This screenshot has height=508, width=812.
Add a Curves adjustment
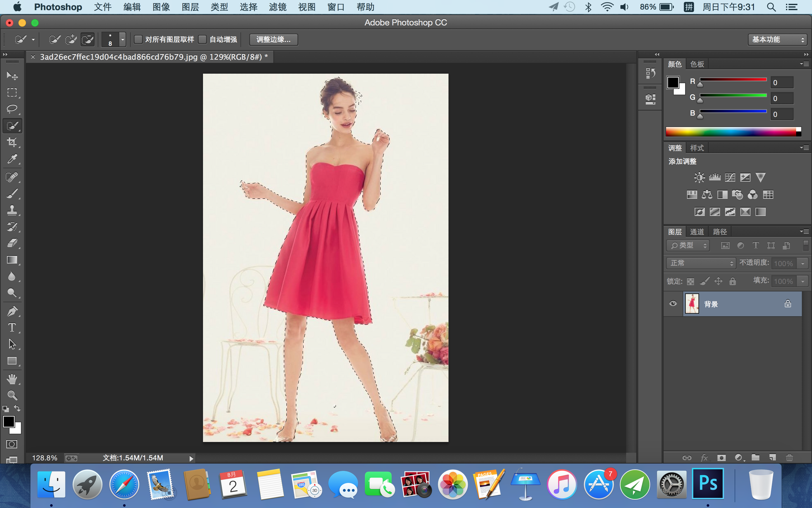[730, 177]
